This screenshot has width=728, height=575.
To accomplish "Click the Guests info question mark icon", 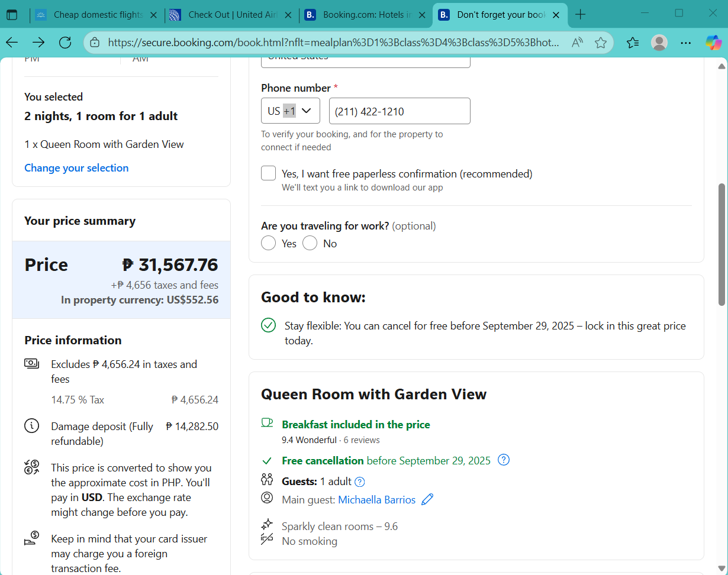I will tap(359, 482).
